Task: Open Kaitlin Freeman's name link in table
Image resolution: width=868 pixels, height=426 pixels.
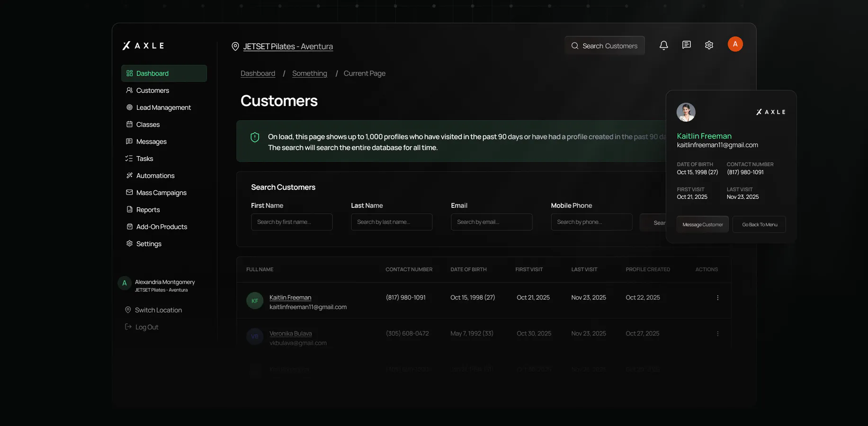Action: click(290, 297)
